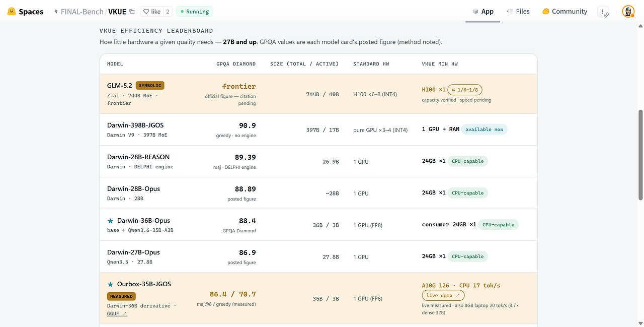Switch to the App tab
Image resolution: width=644 pixels, height=327 pixels.
[x=482, y=12]
